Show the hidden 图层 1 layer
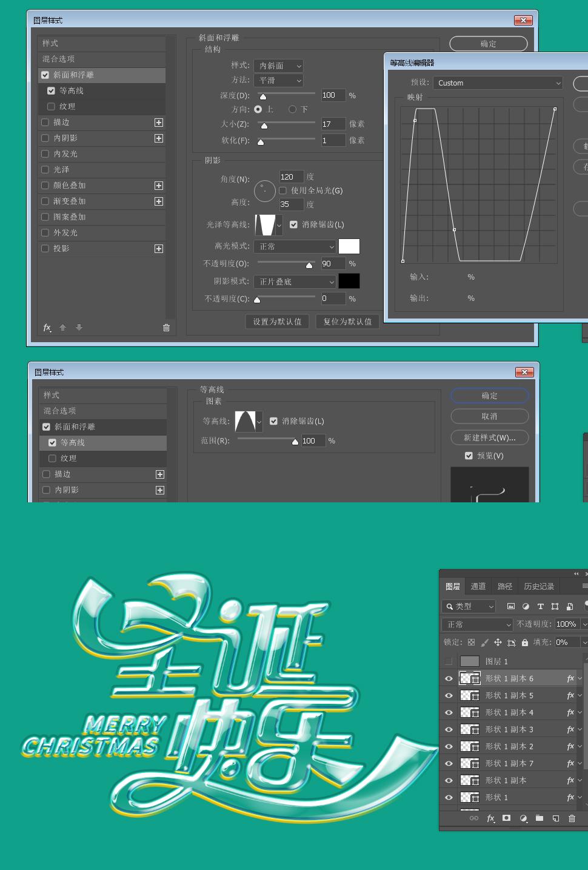This screenshot has width=588, height=870. [449, 662]
